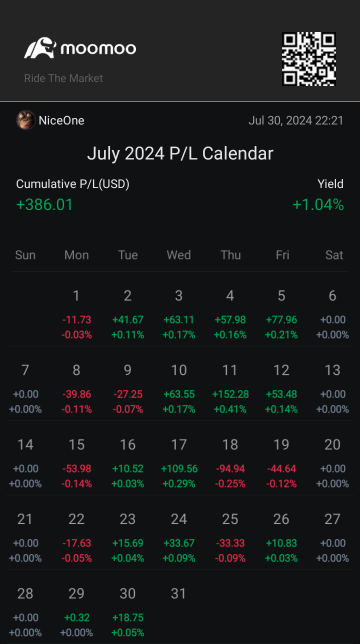Screen dimensions: 360x644
Task: Click the moomoo bull logo icon
Action: (40, 48)
